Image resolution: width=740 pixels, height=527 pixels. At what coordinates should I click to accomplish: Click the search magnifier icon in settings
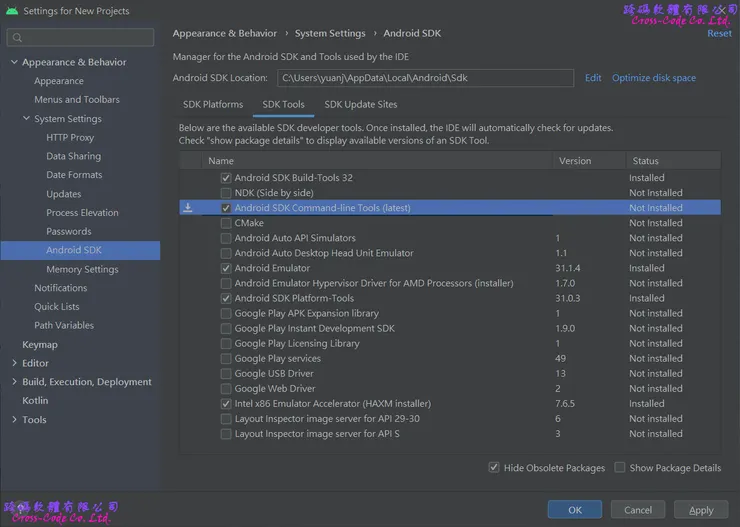coord(17,38)
